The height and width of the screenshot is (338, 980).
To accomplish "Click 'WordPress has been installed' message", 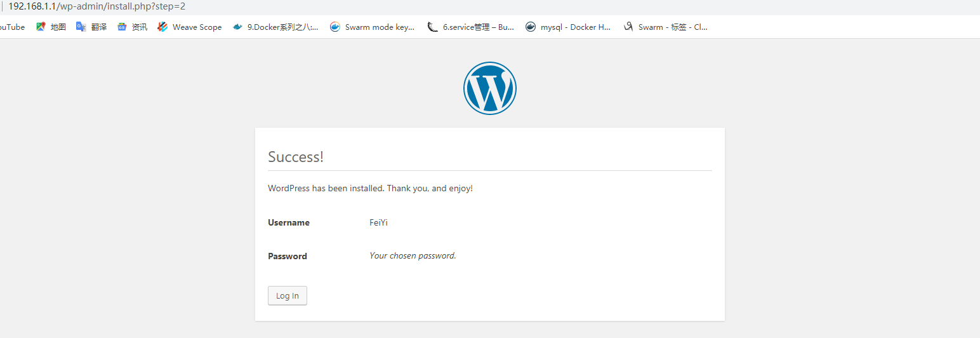I will pyautogui.click(x=370, y=189).
